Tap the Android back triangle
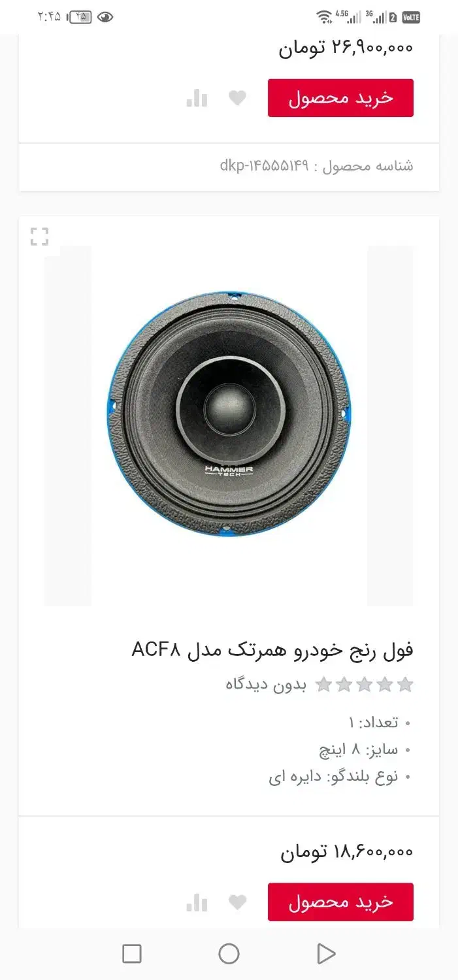Viewport: 458px width, 980px height. coord(325,954)
